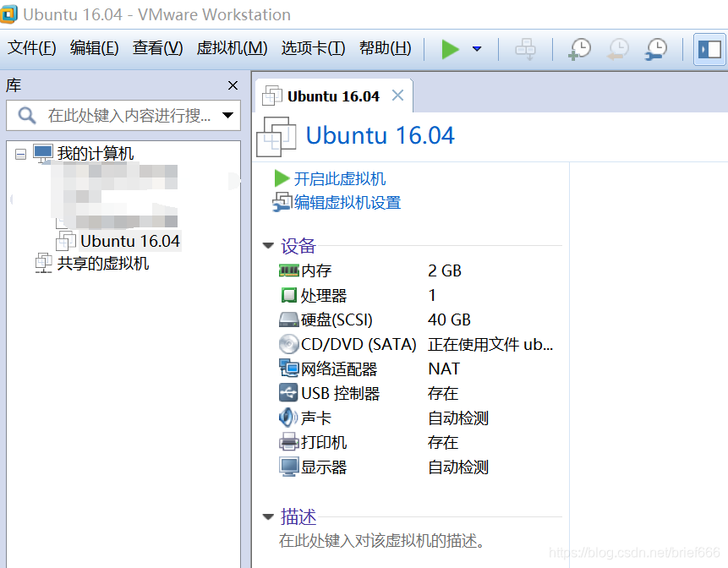Click the Ubuntu 16.04 tree item VM icon

click(x=66, y=241)
